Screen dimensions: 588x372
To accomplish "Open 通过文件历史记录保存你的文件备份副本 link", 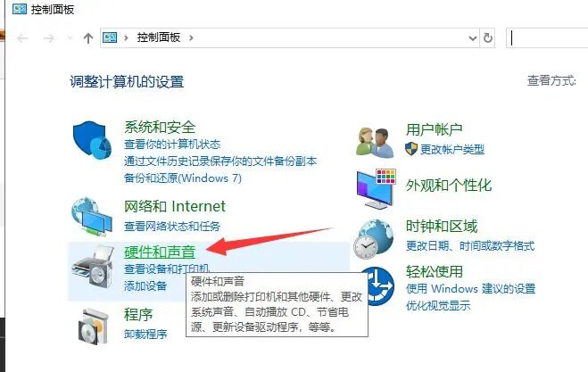I will coord(220,161).
